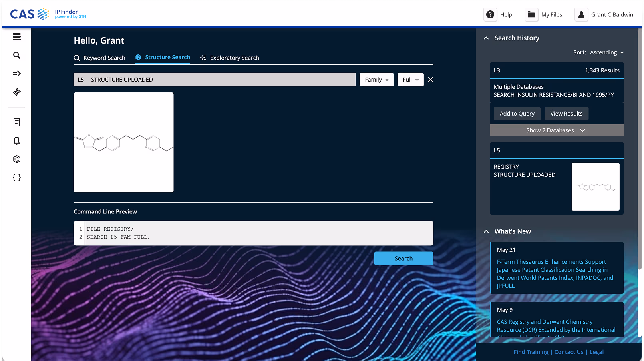Click the My Files folder icon
Image resolution: width=644 pixels, height=361 pixels.
(531, 14)
